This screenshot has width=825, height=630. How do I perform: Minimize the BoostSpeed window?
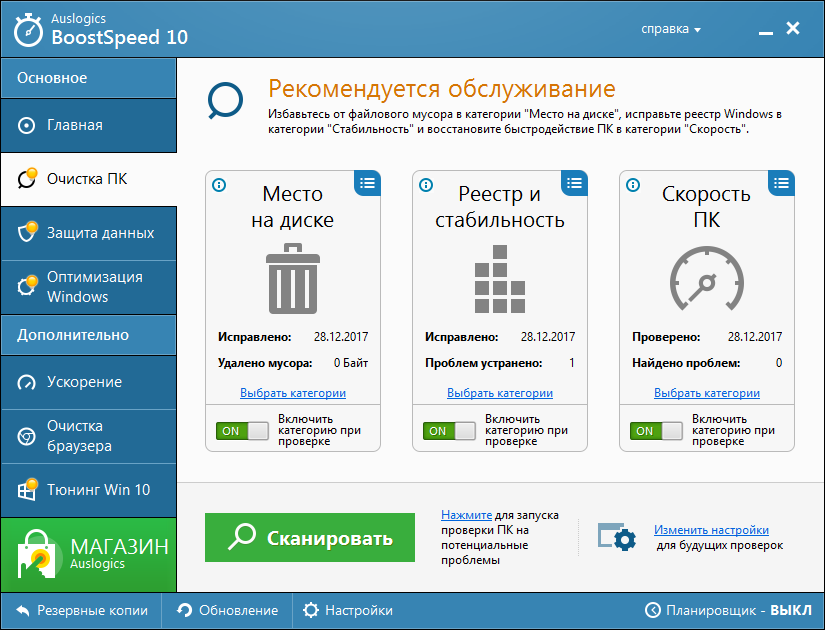[x=766, y=31]
